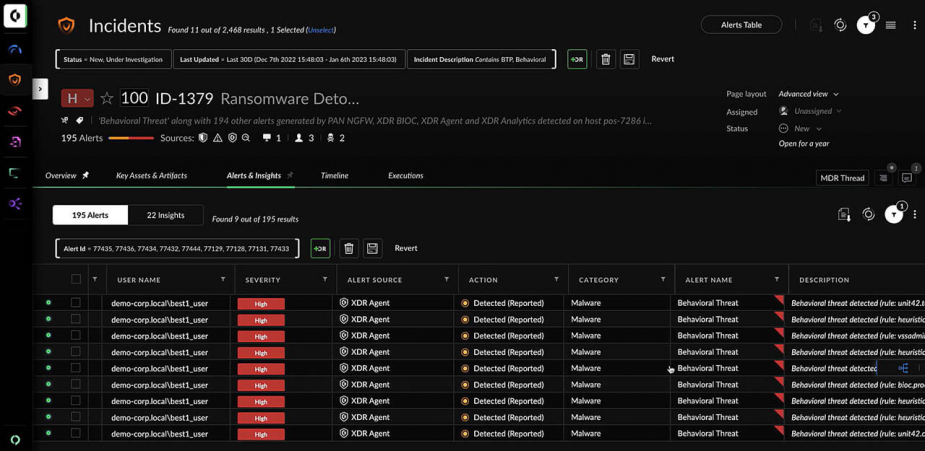
Task: Click the incident score 100 box
Action: 135,98
